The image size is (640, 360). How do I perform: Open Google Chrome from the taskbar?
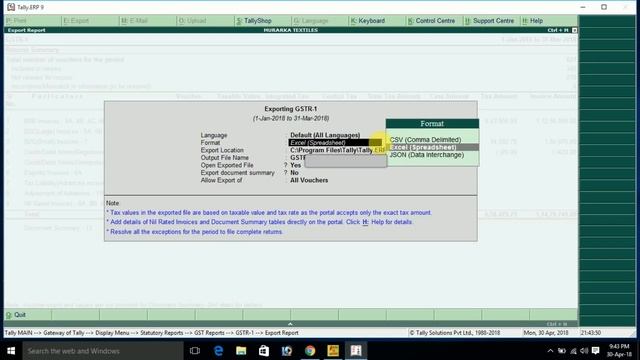pyautogui.click(x=310, y=351)
